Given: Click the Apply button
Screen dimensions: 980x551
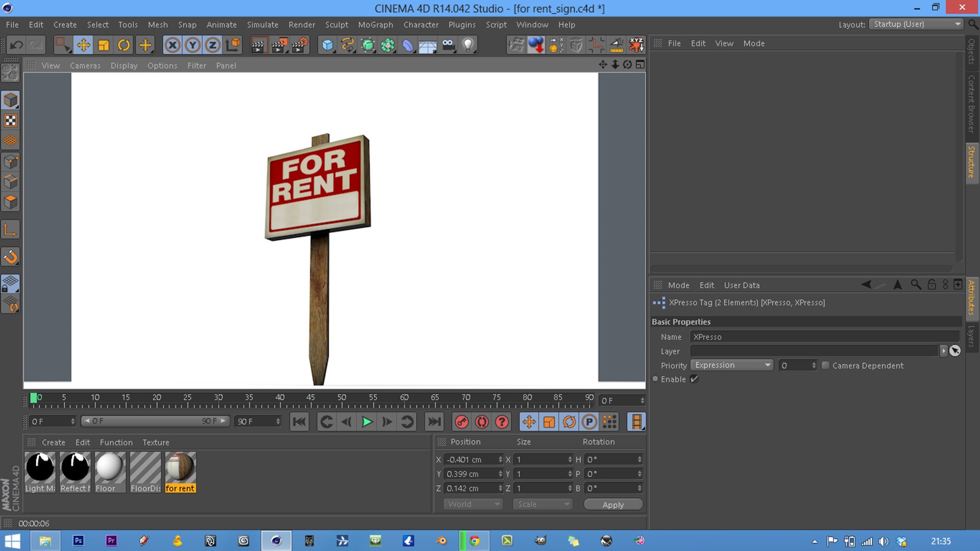Looking at the screenshot, I should coord(613,505).
